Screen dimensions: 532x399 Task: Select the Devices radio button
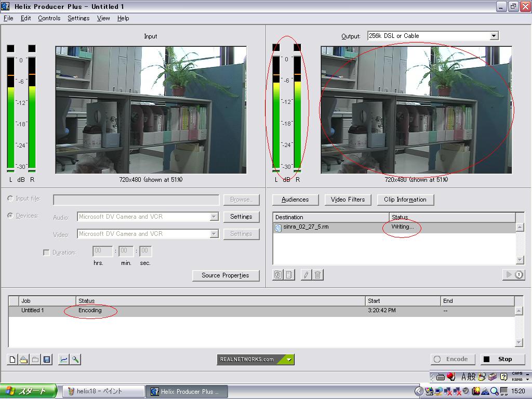click(10, 216)
